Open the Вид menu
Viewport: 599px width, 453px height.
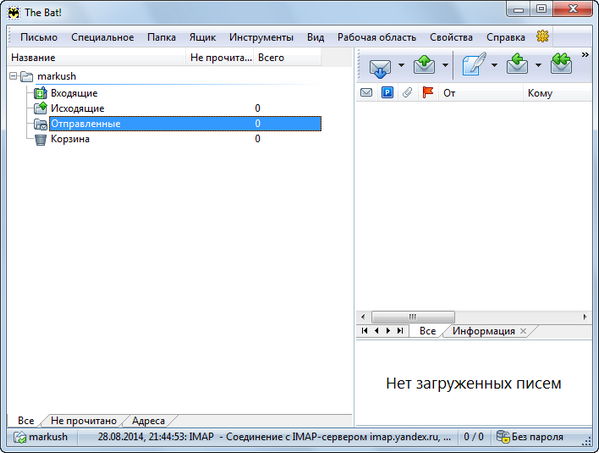(316, 37)
